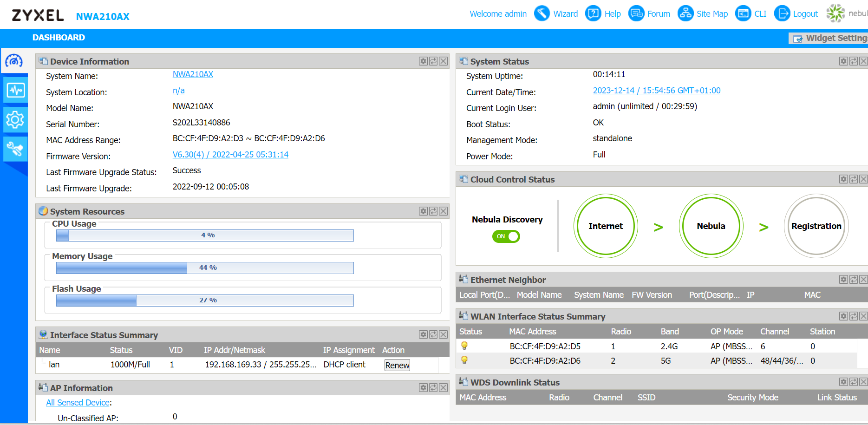This screenshot has width=868, height=425.
Task: Click the Renew button for lan interface
Action: [397, 365]
